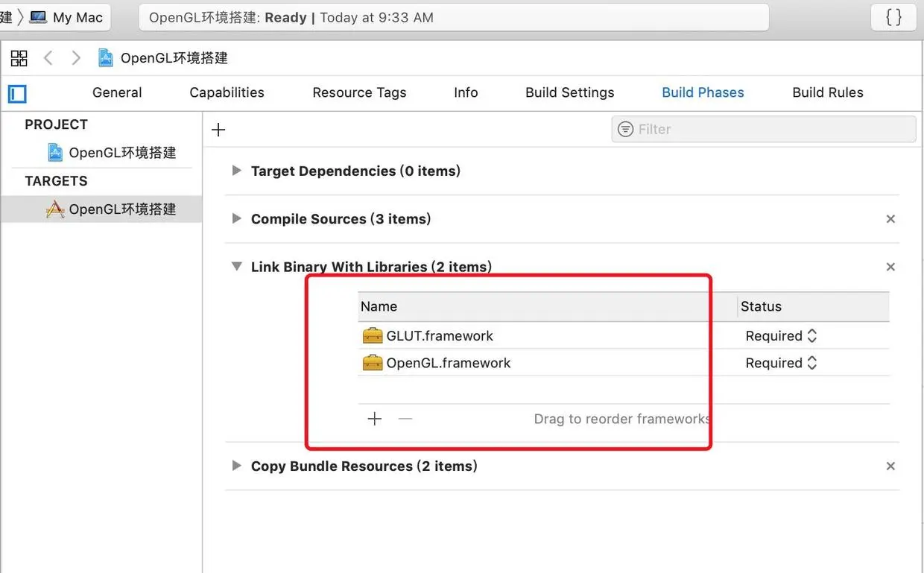
Task: Open the related items grid icon
Action: 19,58
